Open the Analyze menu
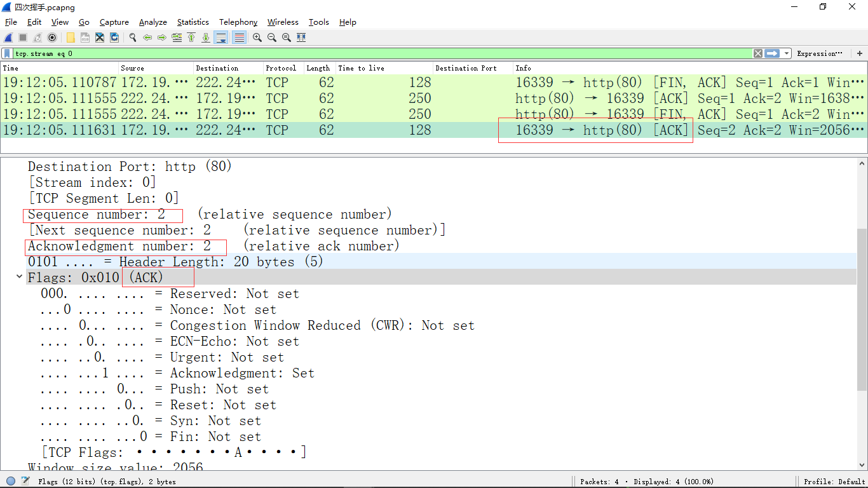868x488 pixels. (153, 22)
